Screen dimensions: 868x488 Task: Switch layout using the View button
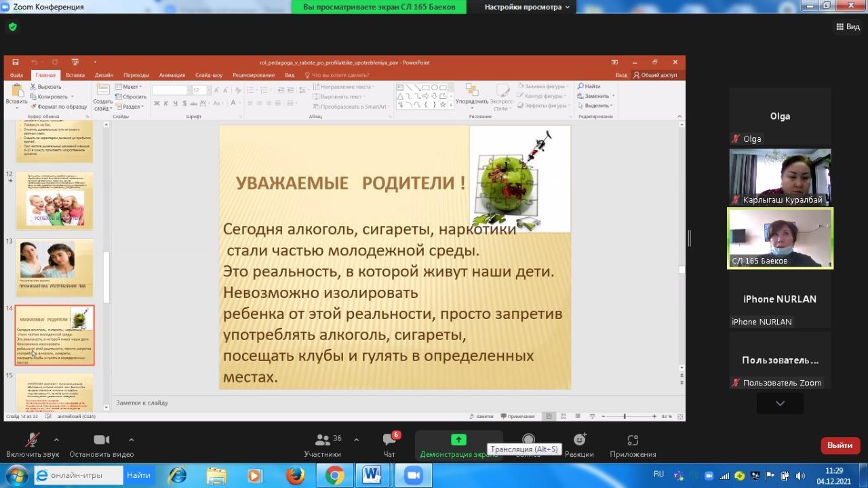[x=847, y=27]
